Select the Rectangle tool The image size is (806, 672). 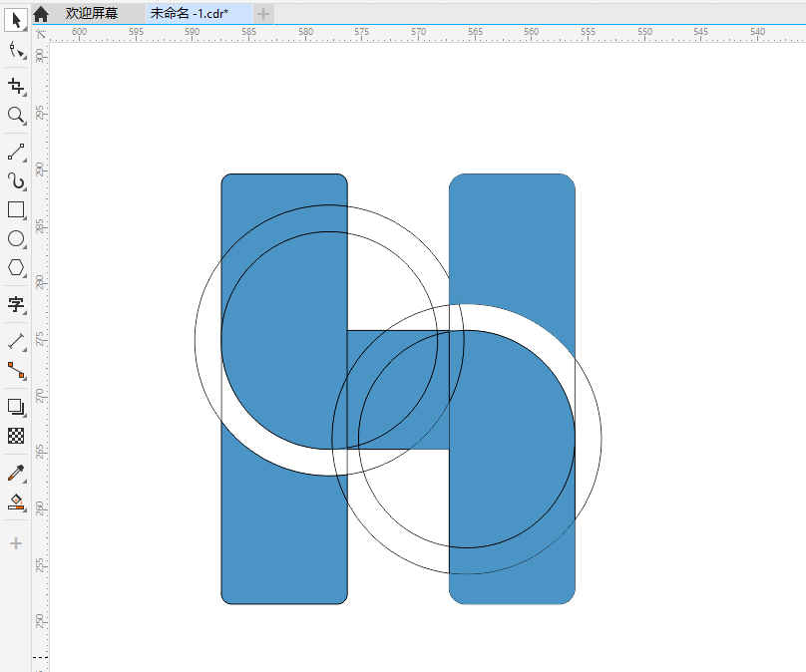(16, 209)
